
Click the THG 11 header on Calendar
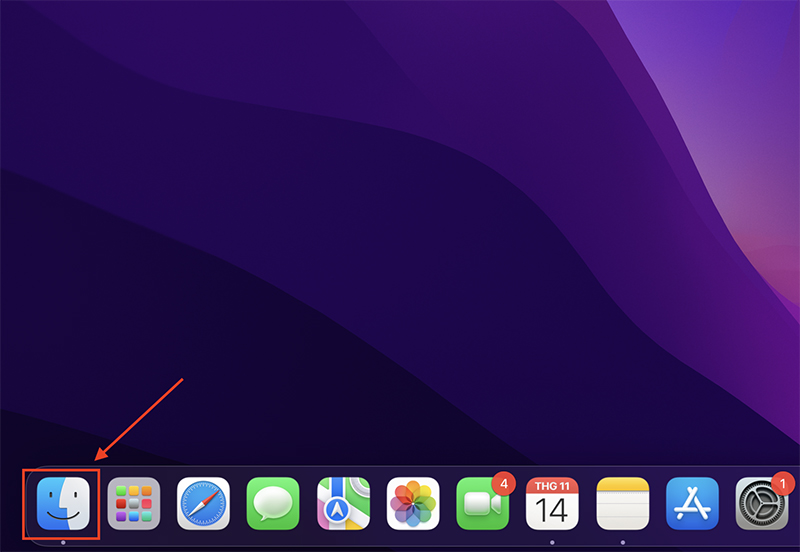pos(552,486)
